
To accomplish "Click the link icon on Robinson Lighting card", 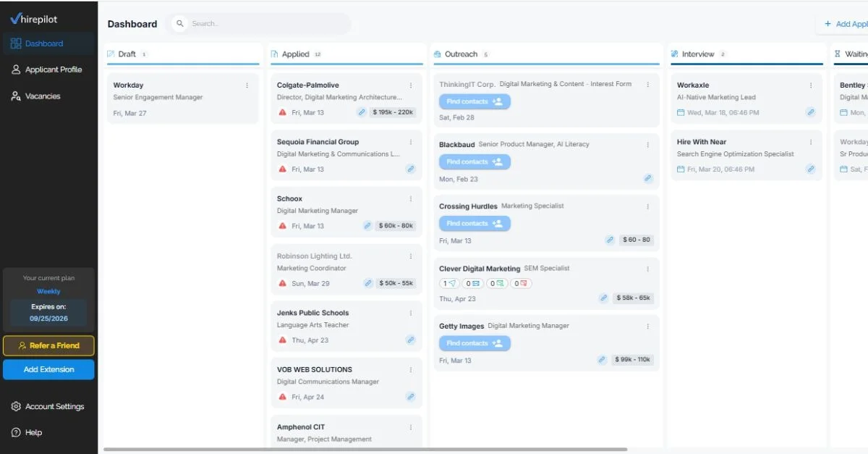I will tap(368, 283).
